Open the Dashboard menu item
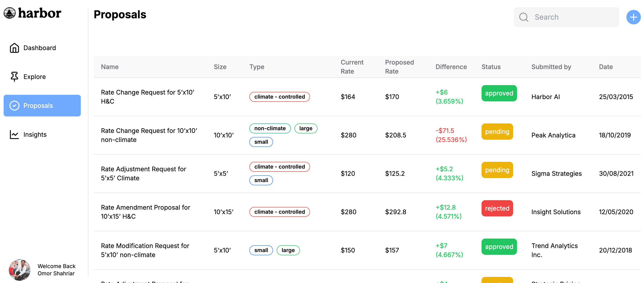The image size is (644, 283). (39, 48)
